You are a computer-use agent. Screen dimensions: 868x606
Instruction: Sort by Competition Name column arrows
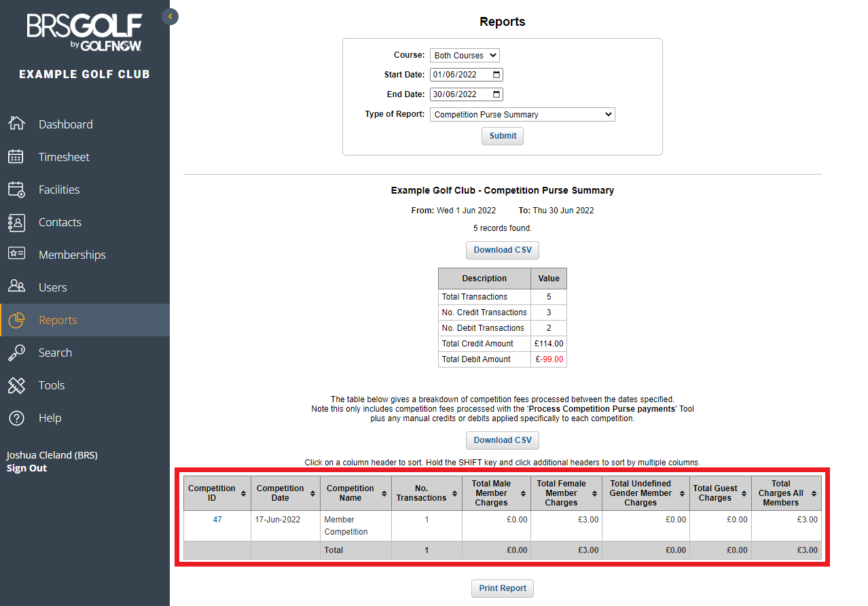[x=384, y=493]
